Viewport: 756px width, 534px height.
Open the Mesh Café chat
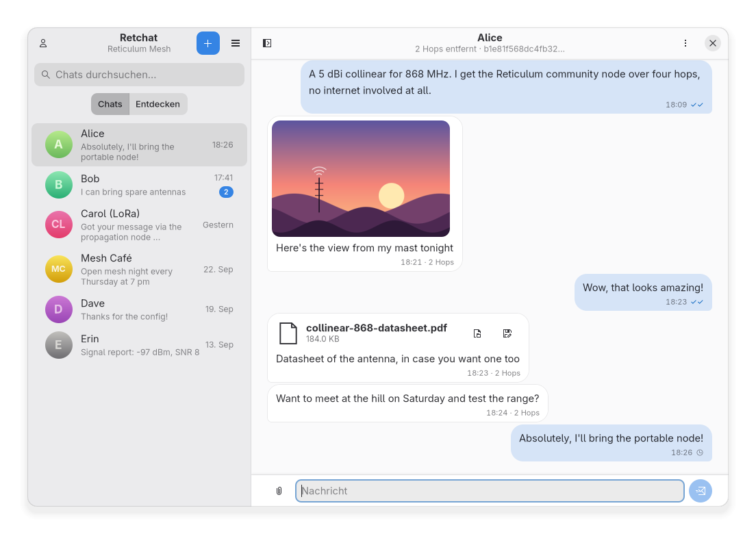139,270
